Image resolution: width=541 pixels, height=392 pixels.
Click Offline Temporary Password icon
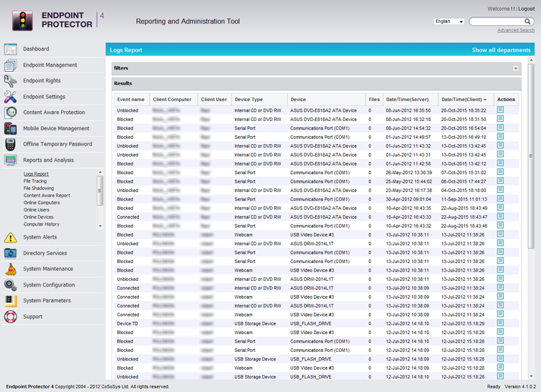(x=10, y=144)
